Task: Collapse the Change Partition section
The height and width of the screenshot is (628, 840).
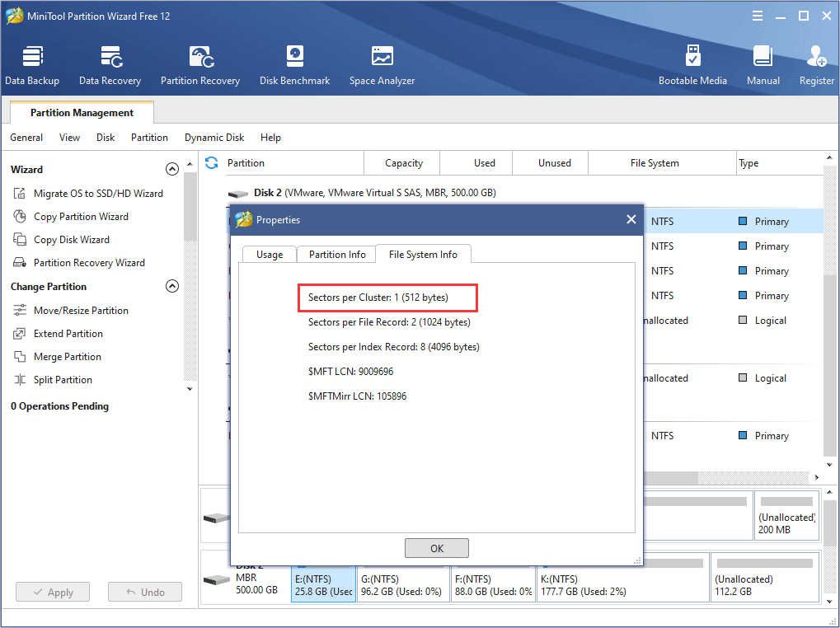Action: click(x=172, y=286)
